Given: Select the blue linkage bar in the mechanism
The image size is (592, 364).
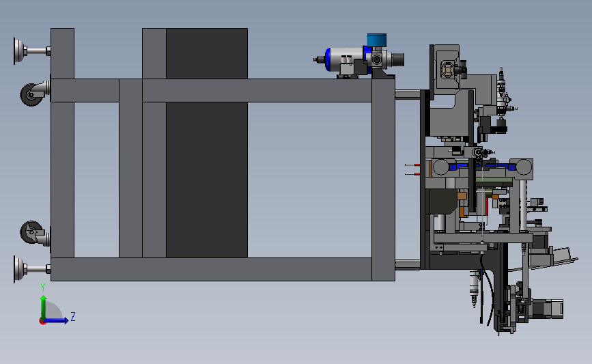Looking at the screenshot, I should coord(482,166).
